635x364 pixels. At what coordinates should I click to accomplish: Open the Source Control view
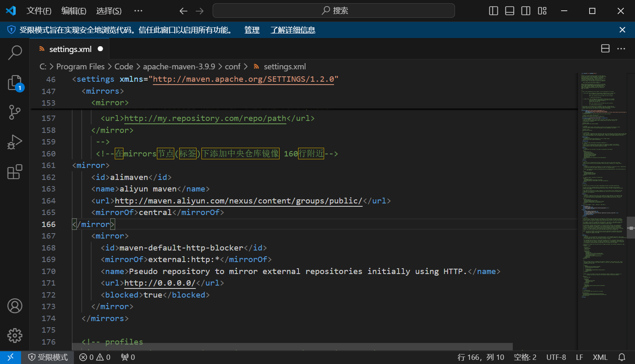(x=15, y=112)
